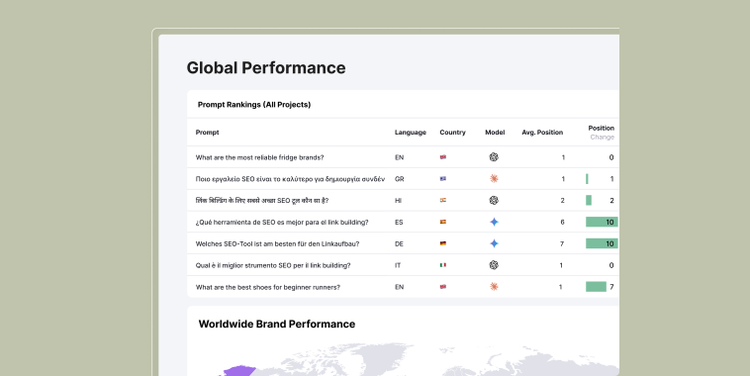The image size is (750, 376).
Task: Click the Italy flag icon
Action: click(x=443, y=265)
